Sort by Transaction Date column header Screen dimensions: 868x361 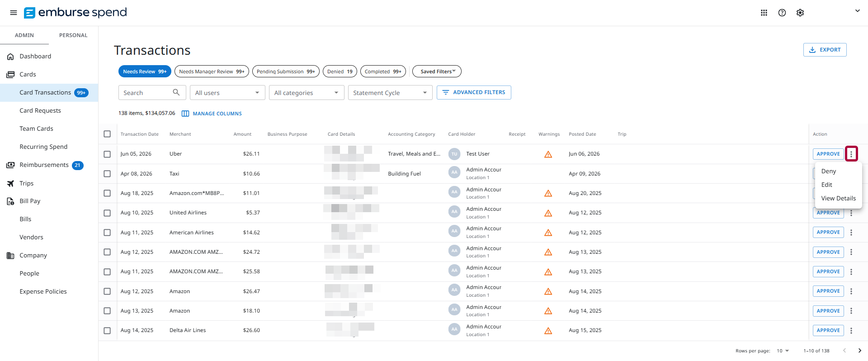[x=139, y=134]
